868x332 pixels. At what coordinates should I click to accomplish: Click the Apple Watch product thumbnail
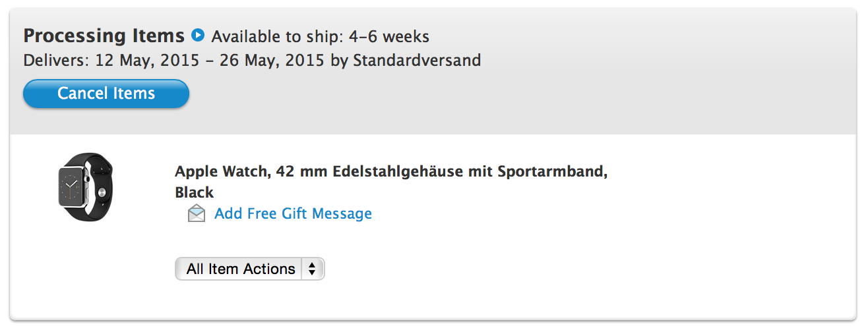pyautogui.click(x=86, y=187)
